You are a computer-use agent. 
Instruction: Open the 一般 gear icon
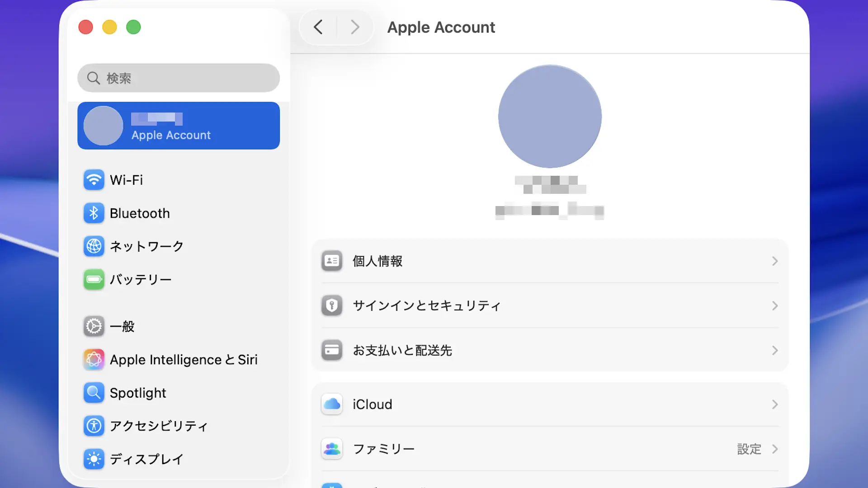(94, 326)
